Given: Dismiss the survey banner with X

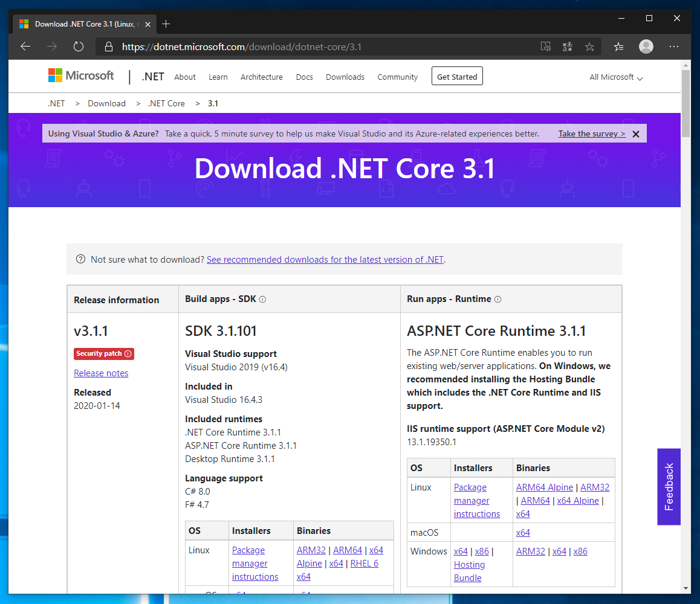Looking at the screenshot, I should pyautogui.click(x=635, y=134).
